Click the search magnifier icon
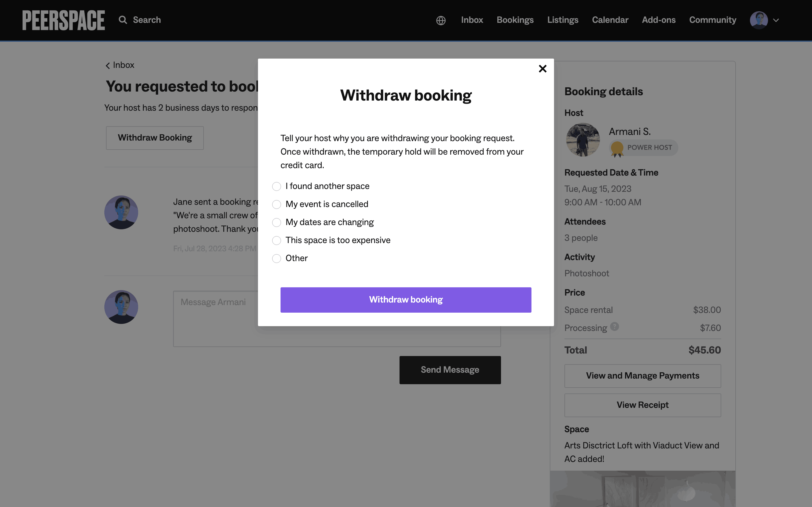812x507 pixels. point(123,20)
